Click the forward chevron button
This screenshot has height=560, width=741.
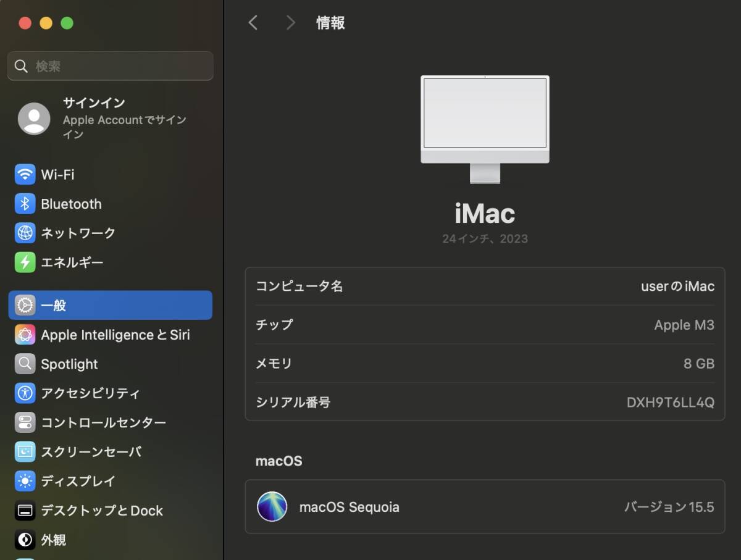(x=290, y=23)
